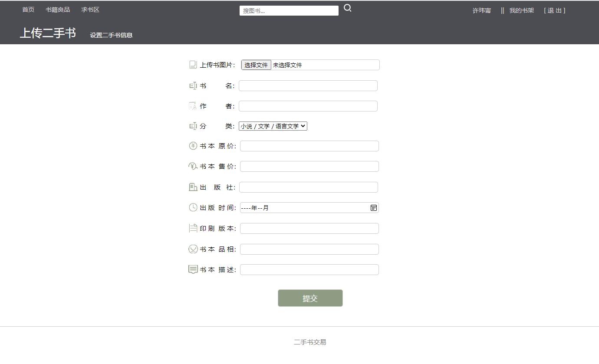Open the 首页 menu item
Image resolution: width=599 pixels, height=364 pixels.
(27, 9)
